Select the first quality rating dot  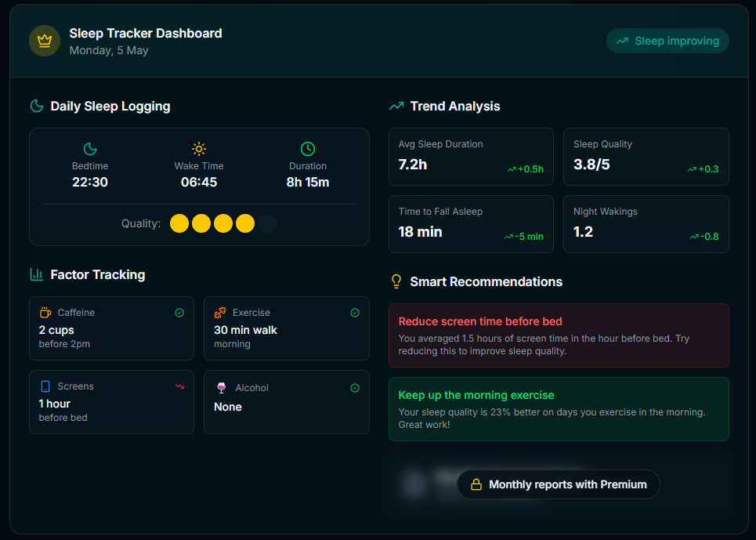point(179,223)
